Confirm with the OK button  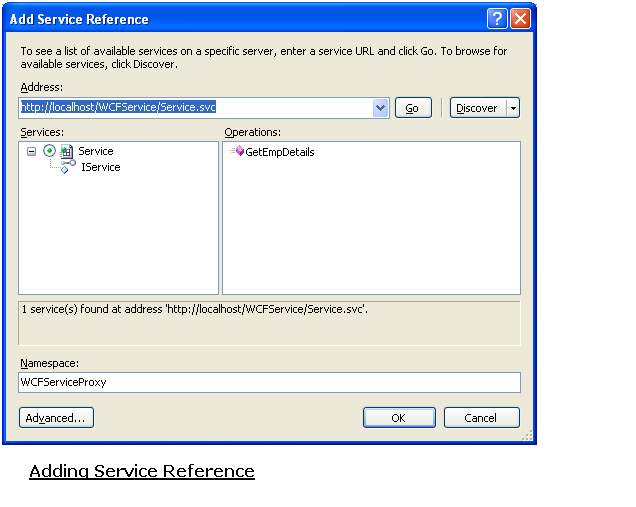(x=399, y=418)
